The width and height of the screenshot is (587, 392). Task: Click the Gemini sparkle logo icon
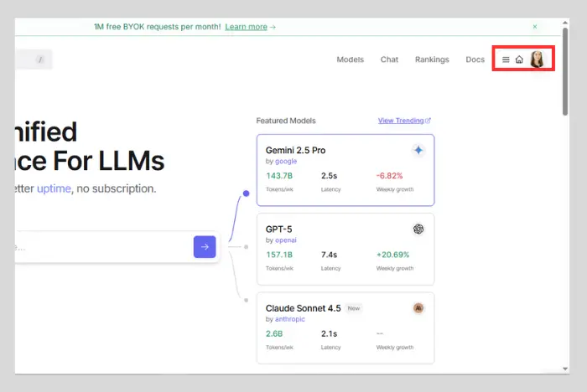coord(418,150)
